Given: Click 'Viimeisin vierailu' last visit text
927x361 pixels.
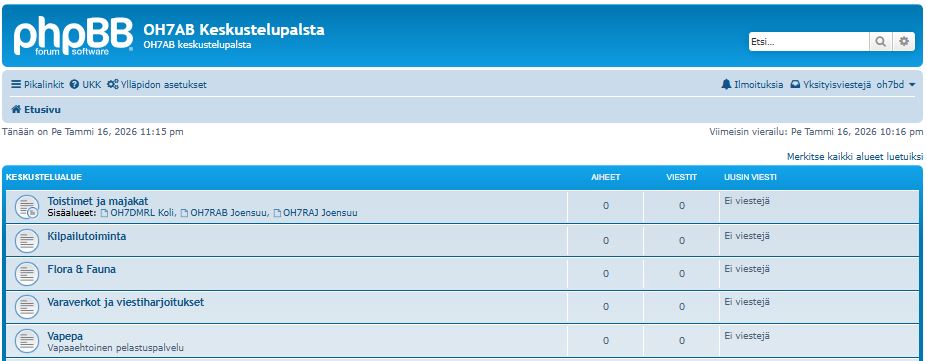Looking at the screenshot, I should (x=816, y=132).
